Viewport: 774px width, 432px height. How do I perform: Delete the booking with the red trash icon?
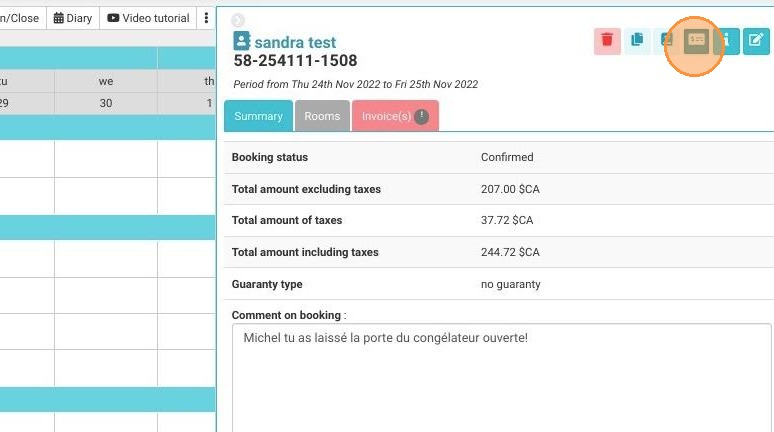coord(607,41)
